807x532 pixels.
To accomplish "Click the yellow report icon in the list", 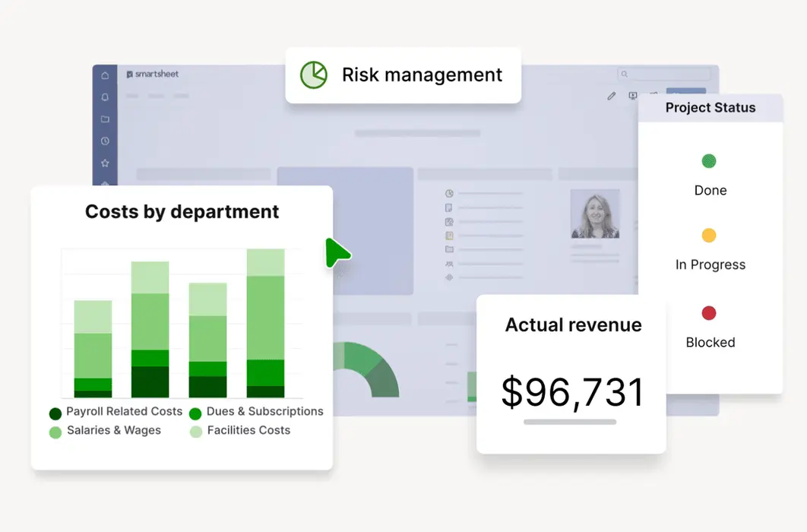I will tap(449, 236).
